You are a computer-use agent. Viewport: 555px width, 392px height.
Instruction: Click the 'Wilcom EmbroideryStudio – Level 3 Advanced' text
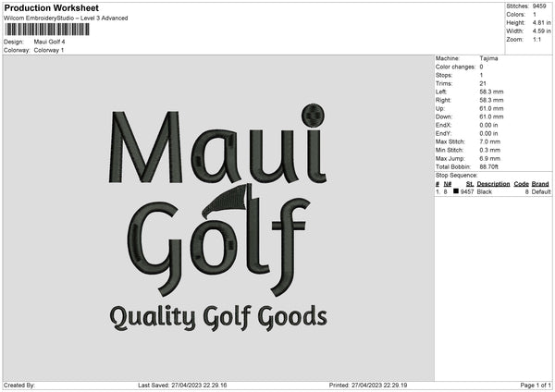point(66,18)
